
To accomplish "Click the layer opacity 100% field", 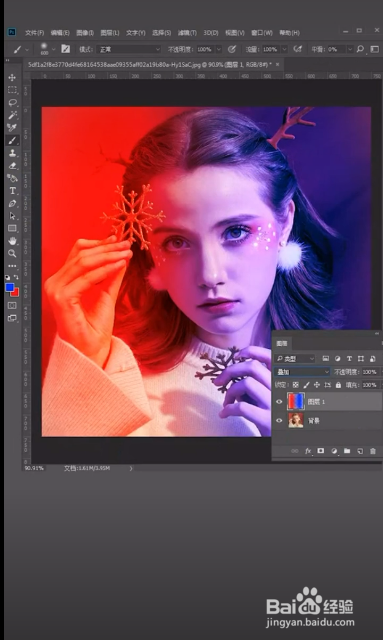I will (370, 372).
